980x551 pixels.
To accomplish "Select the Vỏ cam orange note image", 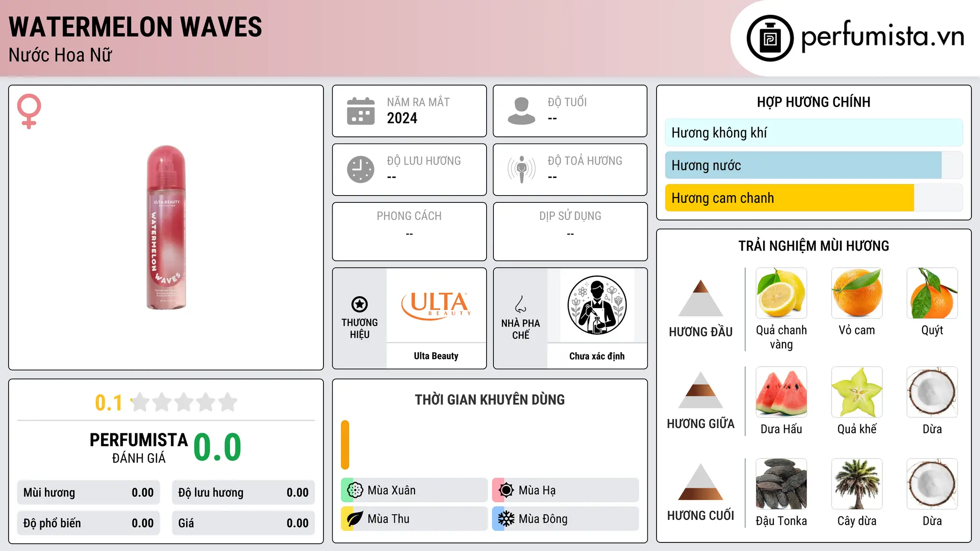I will point(857,293).
